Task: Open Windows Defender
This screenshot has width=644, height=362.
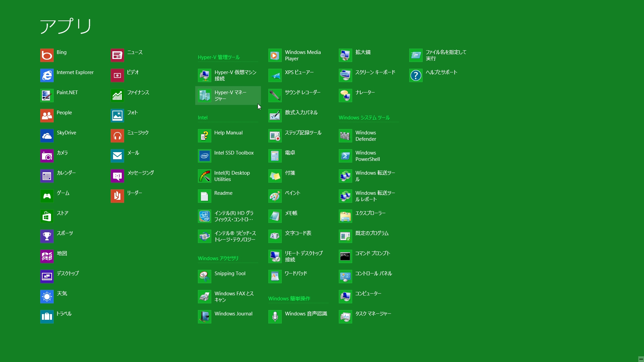Action: coord(345,136)
